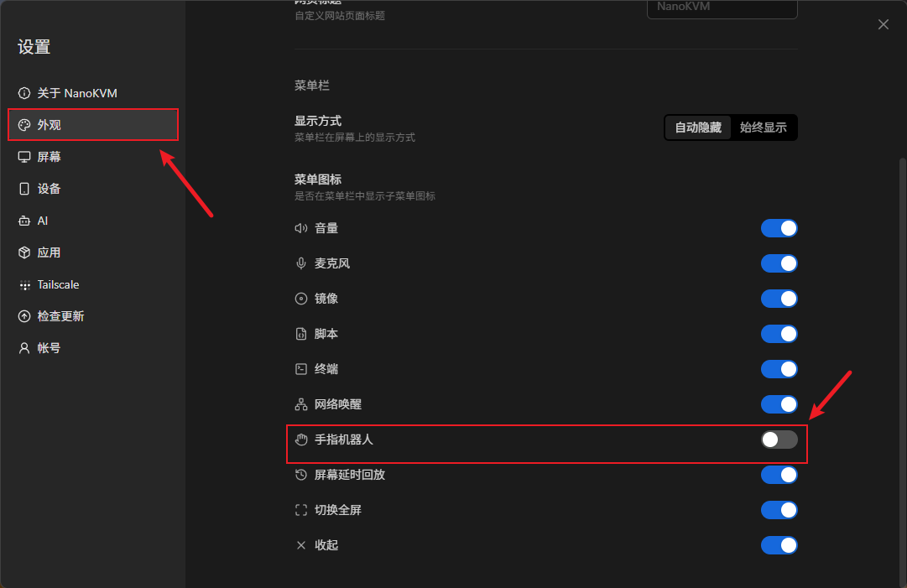Screen dimensions: 907x588
Task: Click the palette icon beside 外观
Action: click(24, 125)
